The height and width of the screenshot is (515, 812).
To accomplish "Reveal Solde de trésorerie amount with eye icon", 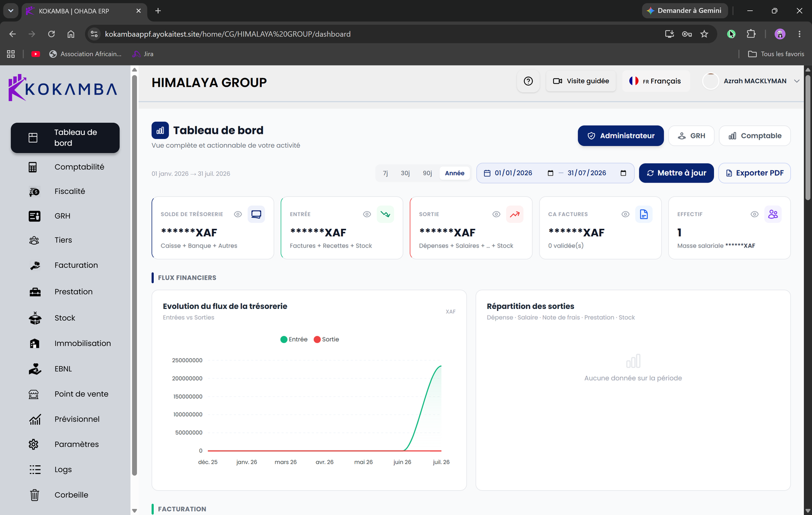I will (238, 214).
